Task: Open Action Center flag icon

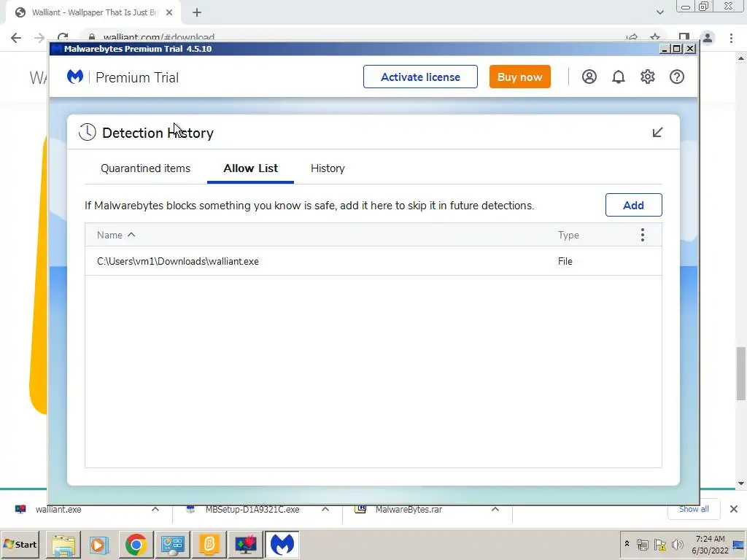Action: 660,544
